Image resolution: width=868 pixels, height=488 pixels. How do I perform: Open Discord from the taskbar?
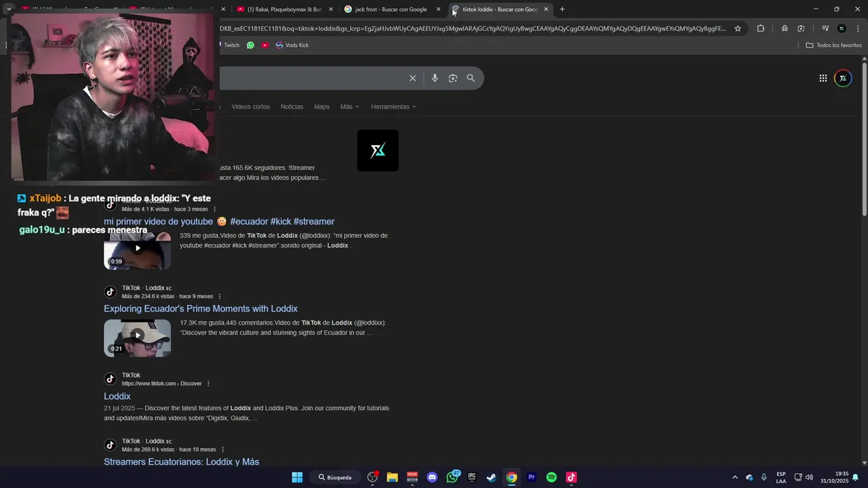[432, 477]
